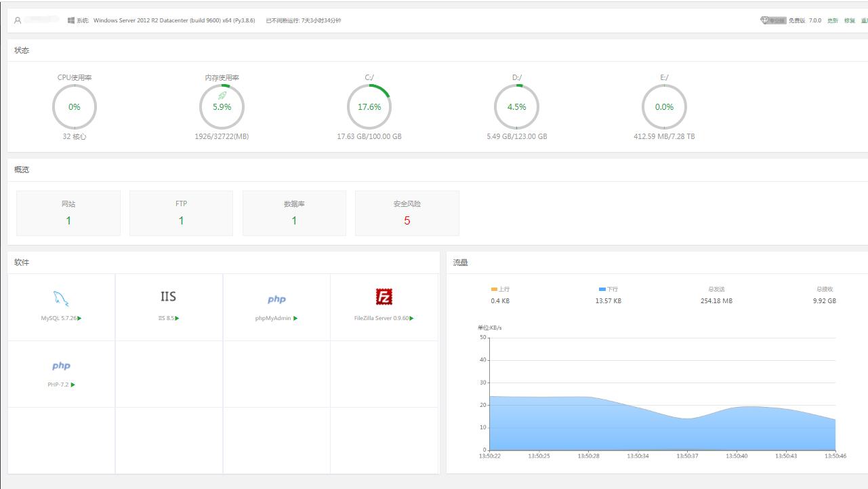This screenshot has height=489, width=868.
Task: Click the 流量 section heading
Action: click(x=461, y=262)
